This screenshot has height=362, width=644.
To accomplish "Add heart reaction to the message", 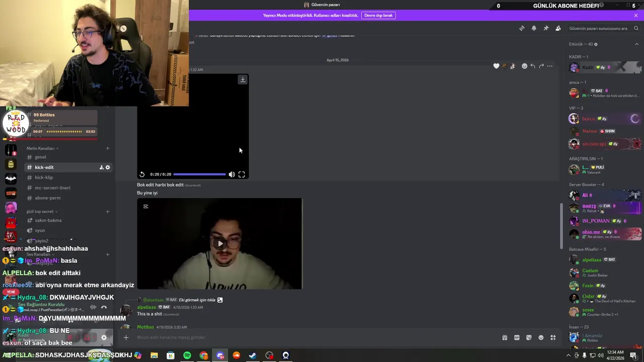I will point(496,66).
